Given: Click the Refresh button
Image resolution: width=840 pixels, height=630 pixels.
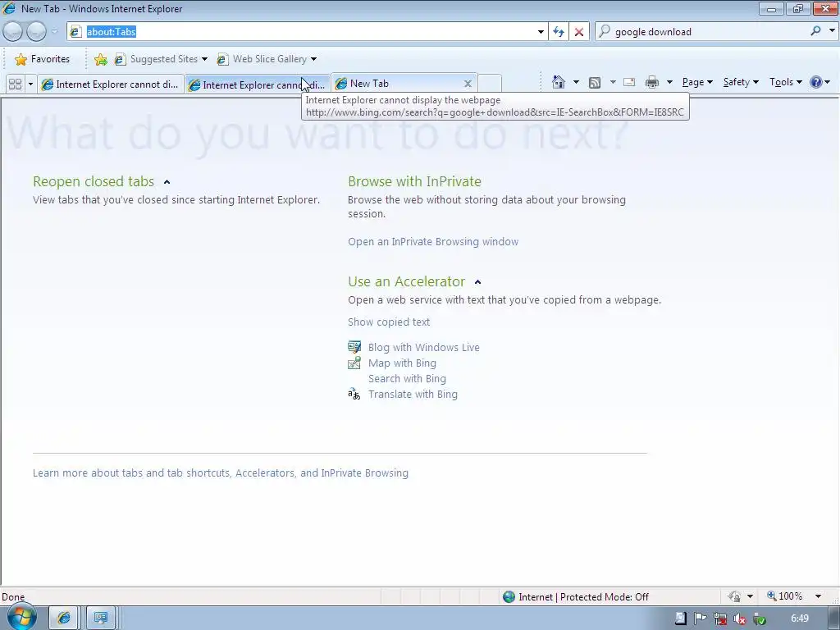Looking at the screenshot, I should click(x=559, y=32).
